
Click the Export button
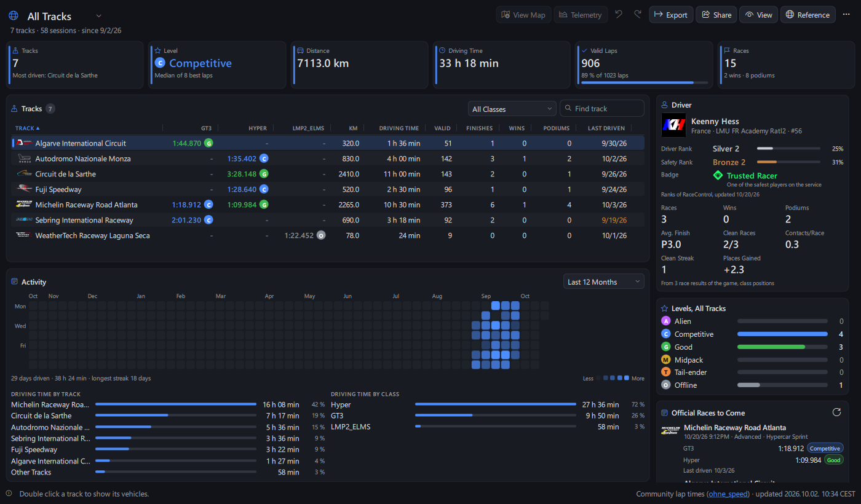(671, 15)
